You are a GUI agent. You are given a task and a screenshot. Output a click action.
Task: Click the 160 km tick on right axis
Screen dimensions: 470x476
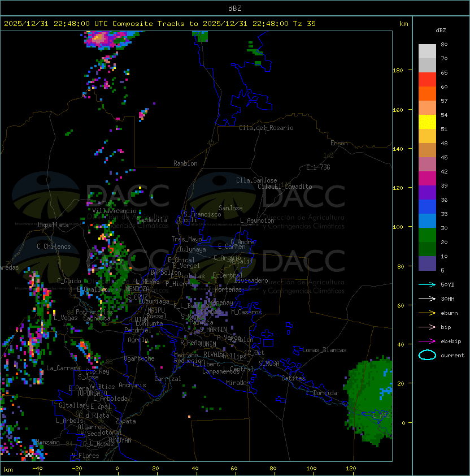click(x=398, y=110)
